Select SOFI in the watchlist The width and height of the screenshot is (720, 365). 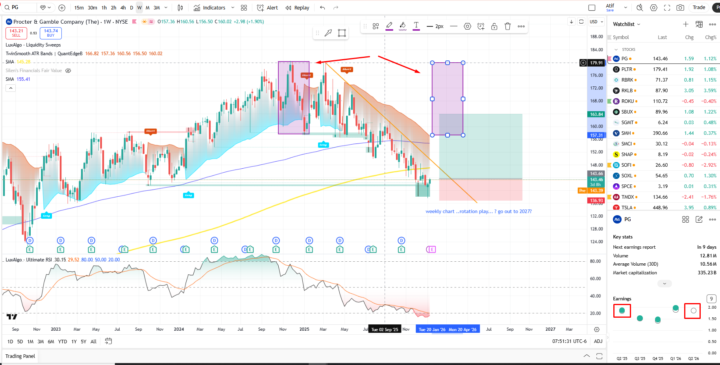664,165
